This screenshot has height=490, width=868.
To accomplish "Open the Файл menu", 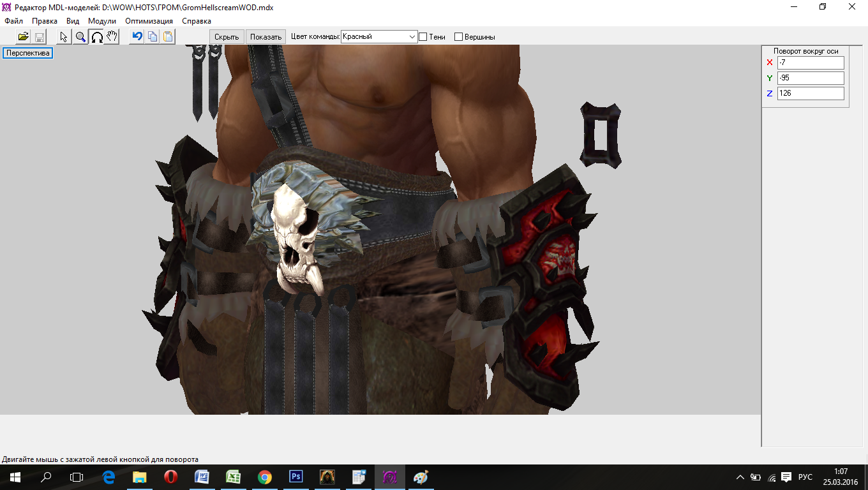I will 13,21.
